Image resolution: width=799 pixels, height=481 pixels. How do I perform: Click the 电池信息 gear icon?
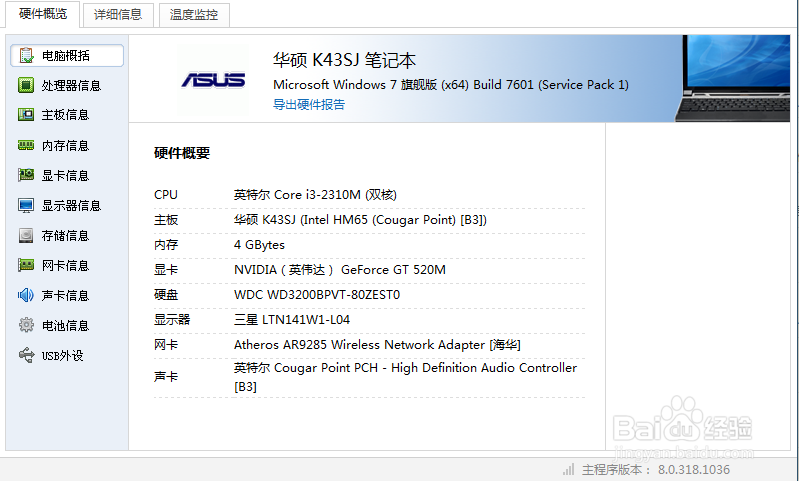tap(26, 325)
